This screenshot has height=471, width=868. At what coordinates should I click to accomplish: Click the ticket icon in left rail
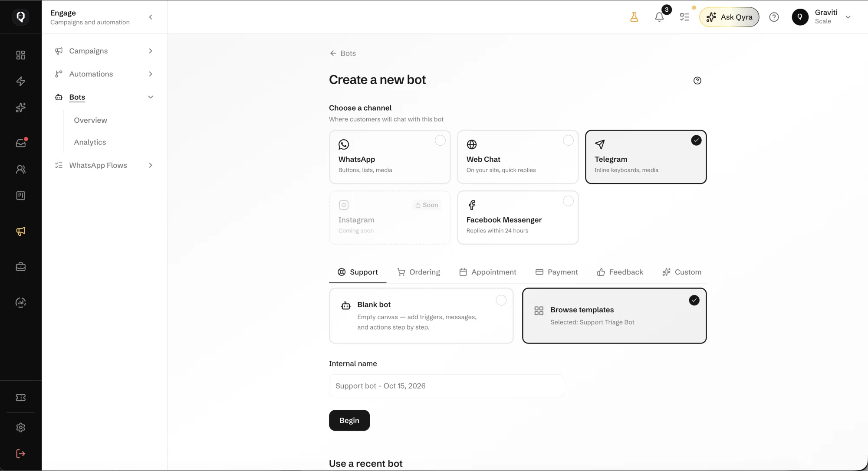click(x=20, y=398)
